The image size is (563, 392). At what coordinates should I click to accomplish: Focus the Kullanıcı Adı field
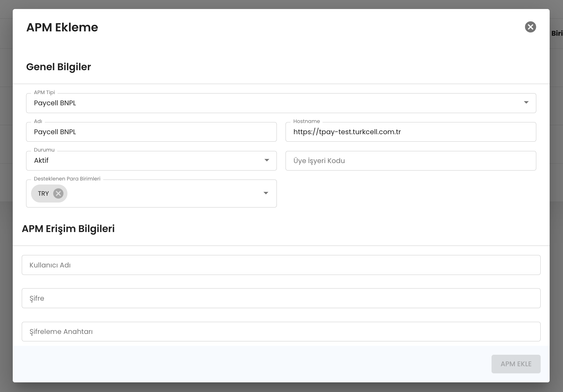[281, 265]
